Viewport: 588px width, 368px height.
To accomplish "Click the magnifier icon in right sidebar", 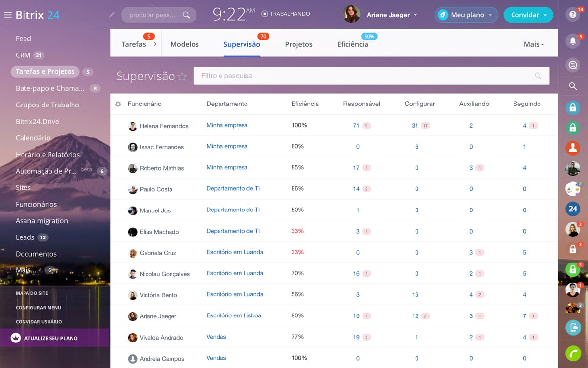I will (x=572, y=86).
